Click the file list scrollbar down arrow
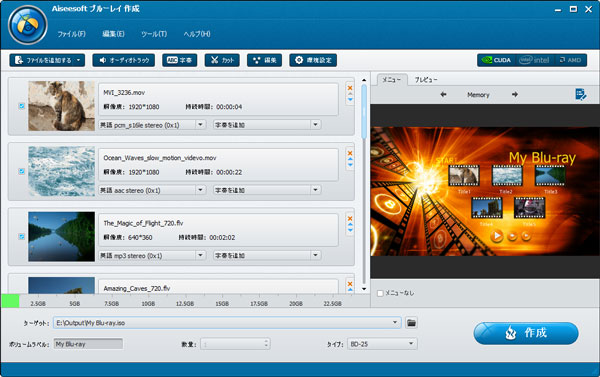The width and height of the screenshot is (600, 377). pos(364,289)
